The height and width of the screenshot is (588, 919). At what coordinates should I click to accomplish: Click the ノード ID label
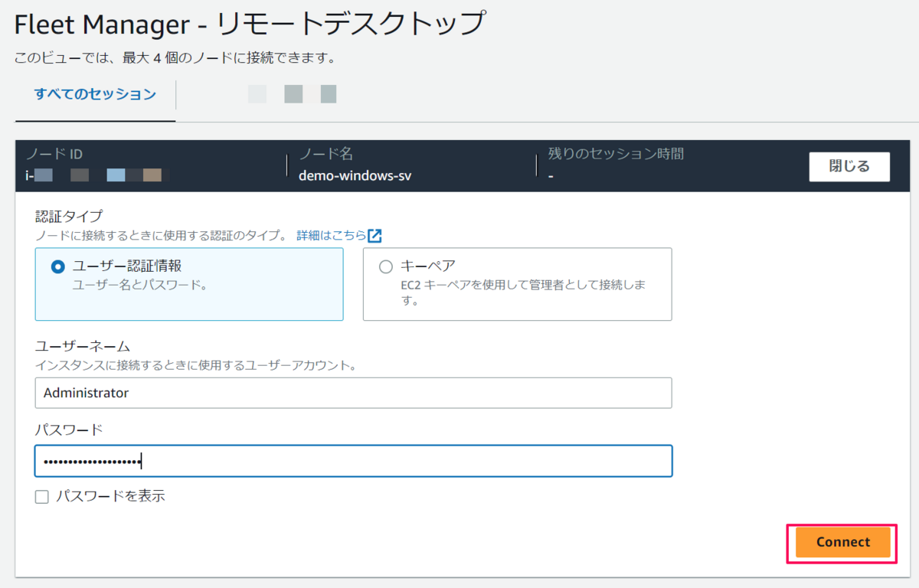coord(54,154)
